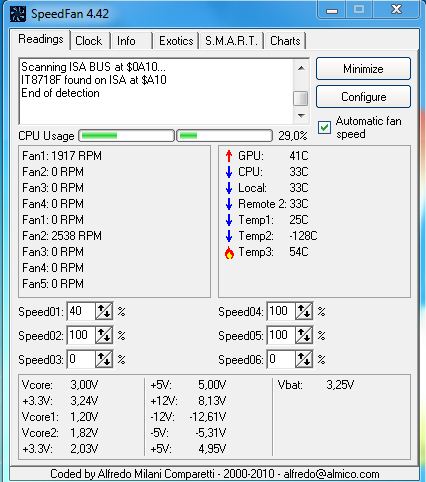Open the Exotics tab

click(176, 41)
